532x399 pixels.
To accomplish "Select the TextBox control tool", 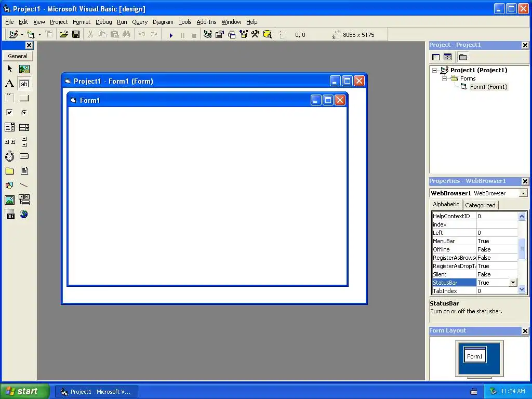I will coord(24,84).
